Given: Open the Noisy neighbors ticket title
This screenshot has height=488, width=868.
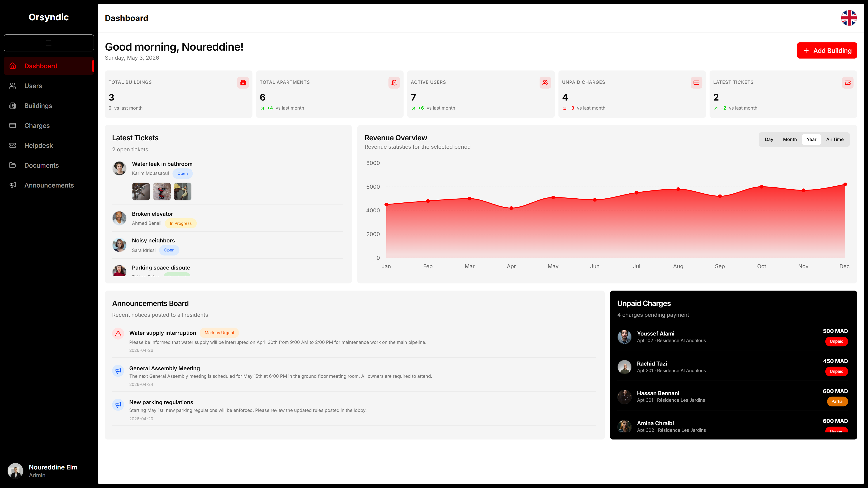Looking at the screenshot, I should point(153,240).
